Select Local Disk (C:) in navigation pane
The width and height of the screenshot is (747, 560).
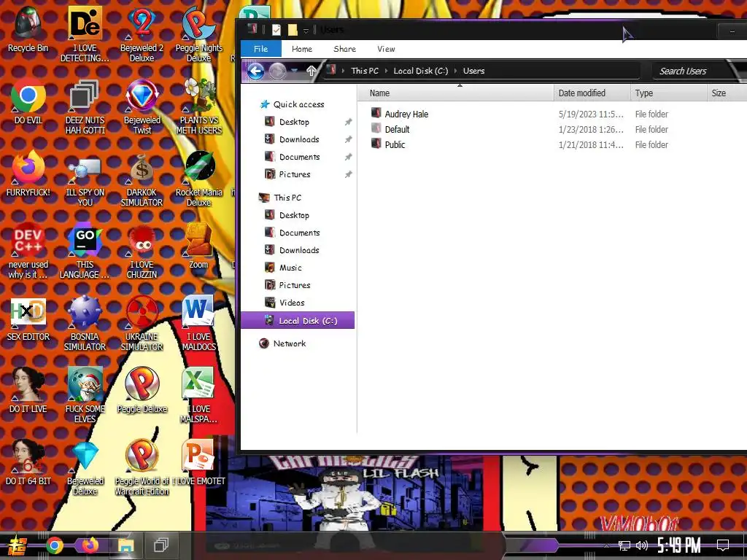click(x=298, y=321)
